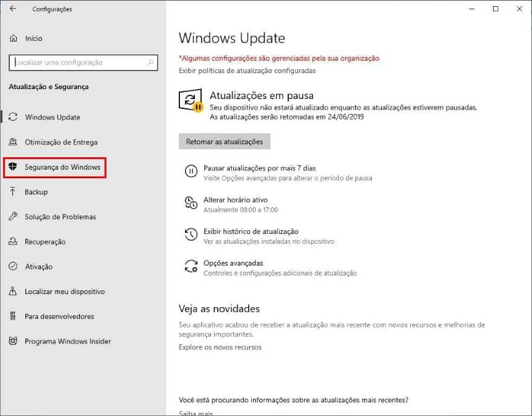Click Explore os novos recursos link
The width and height of the screenshot is (532, 416).
[x=220, y=347]
